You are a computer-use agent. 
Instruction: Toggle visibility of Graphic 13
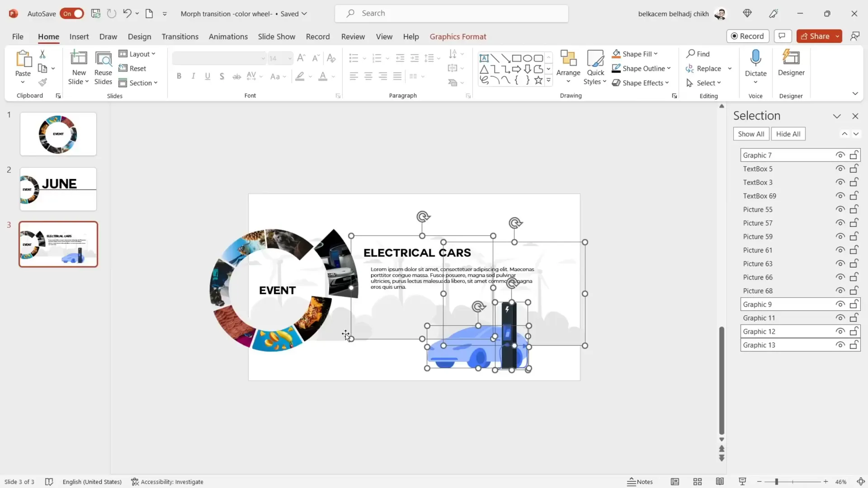click(x=840, y=345)
